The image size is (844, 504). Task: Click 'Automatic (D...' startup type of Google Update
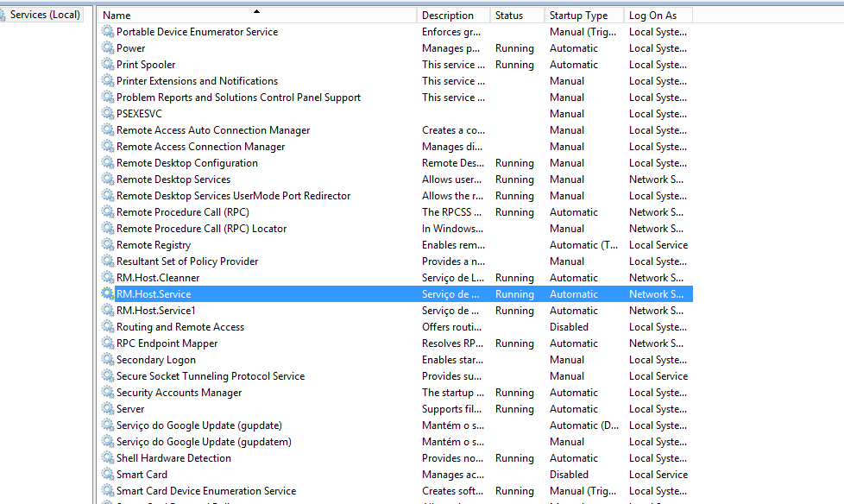pos(584,425)
